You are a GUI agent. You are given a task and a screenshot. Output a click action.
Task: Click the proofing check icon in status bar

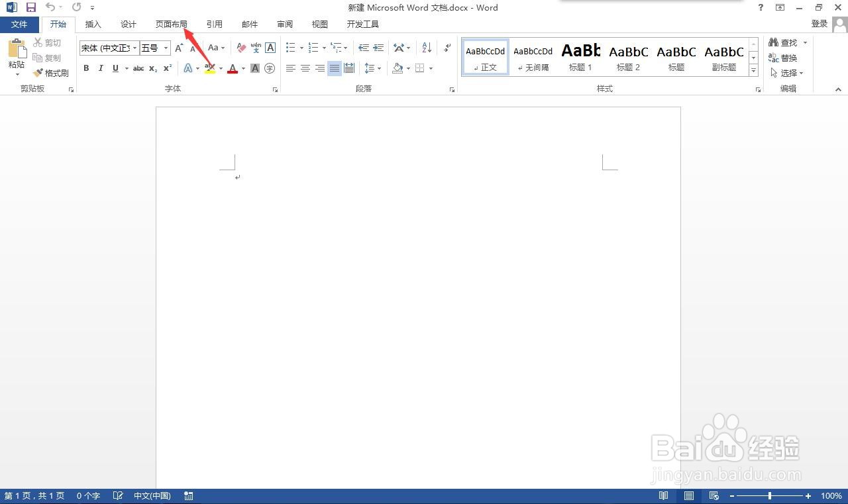point(118,495)
